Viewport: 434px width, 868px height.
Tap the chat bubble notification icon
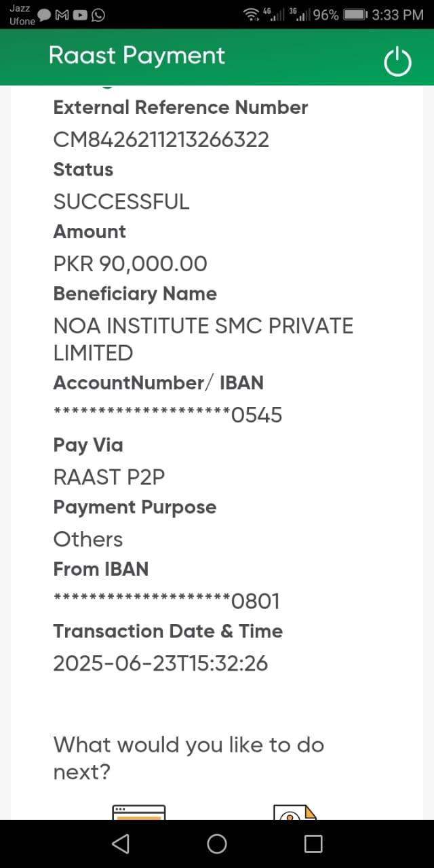(45, 15)
